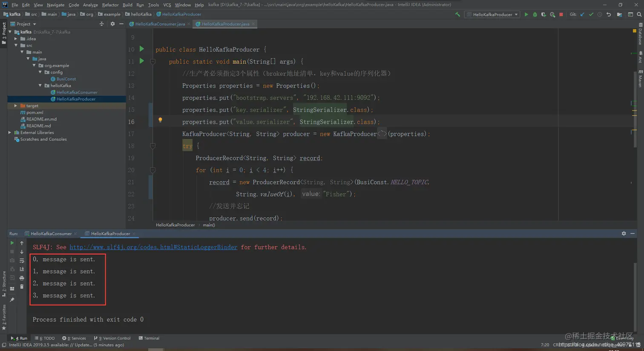Screen dimensions: 644x351
Task: Clear the console with the trash icon
Action: [22, 287]
